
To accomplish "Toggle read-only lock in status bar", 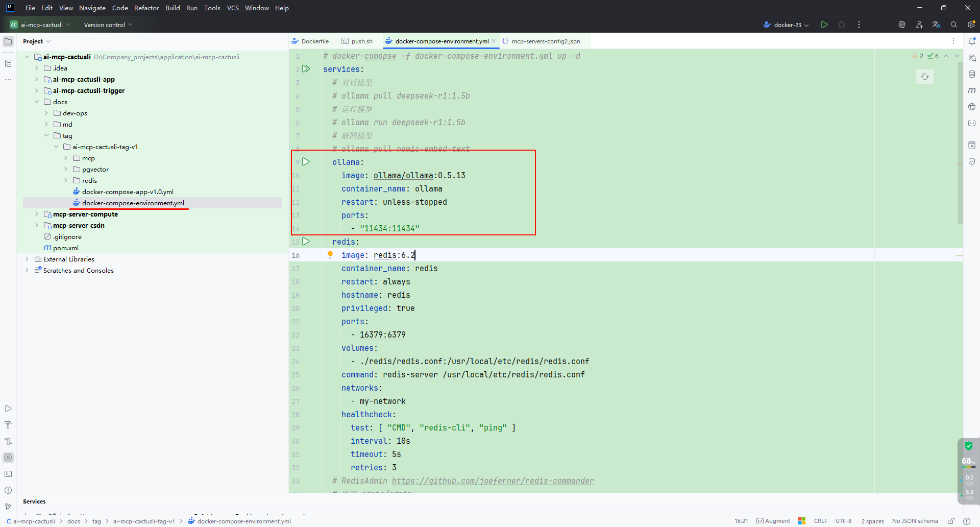I will (951, 521).
